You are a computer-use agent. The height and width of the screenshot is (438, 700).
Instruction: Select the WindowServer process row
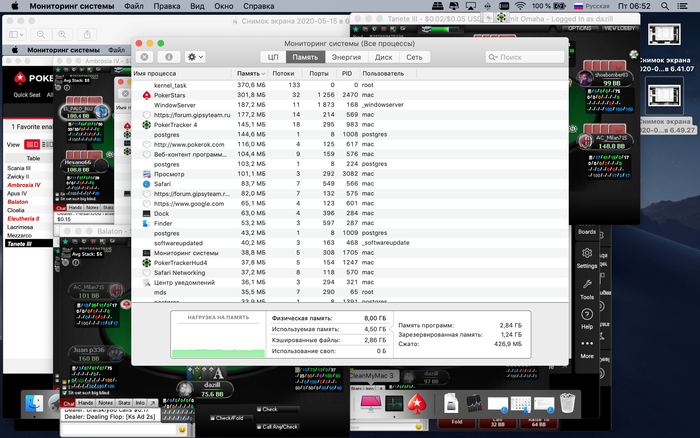click(x=350, y=105)
